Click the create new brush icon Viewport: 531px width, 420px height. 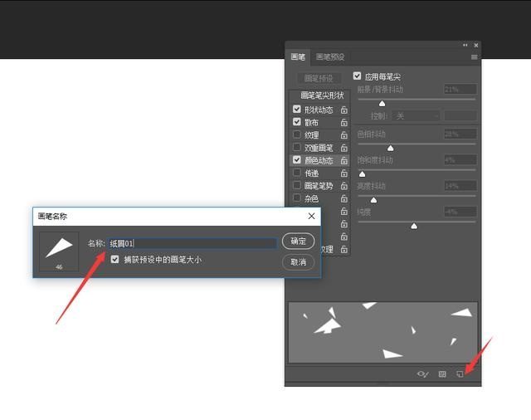click(460, 374)
